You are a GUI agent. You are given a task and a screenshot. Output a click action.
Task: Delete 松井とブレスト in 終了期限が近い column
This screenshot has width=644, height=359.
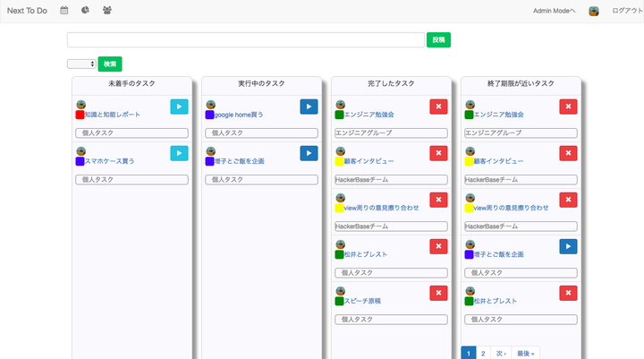[x=569, y=293]
